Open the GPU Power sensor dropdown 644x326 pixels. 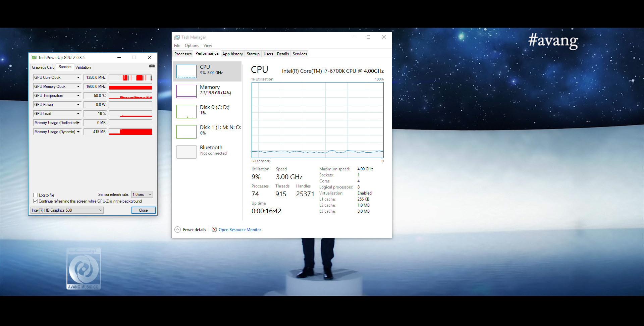click(x=78, y=105)
